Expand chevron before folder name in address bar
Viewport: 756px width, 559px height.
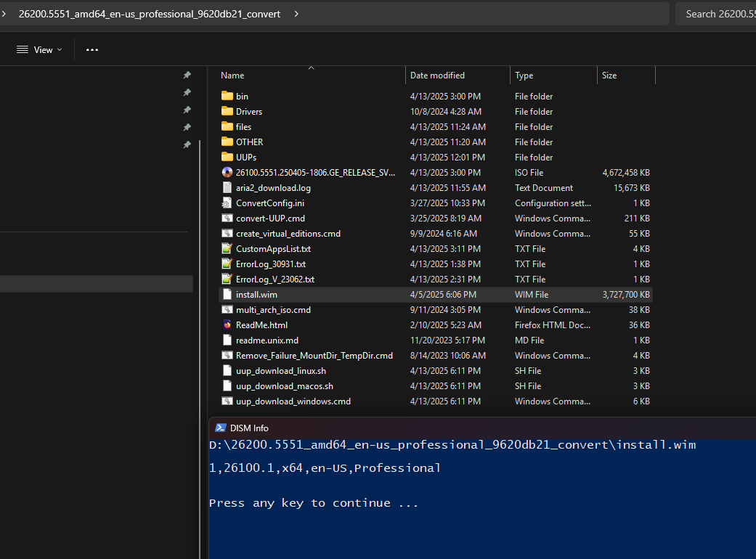pos(4,14)
